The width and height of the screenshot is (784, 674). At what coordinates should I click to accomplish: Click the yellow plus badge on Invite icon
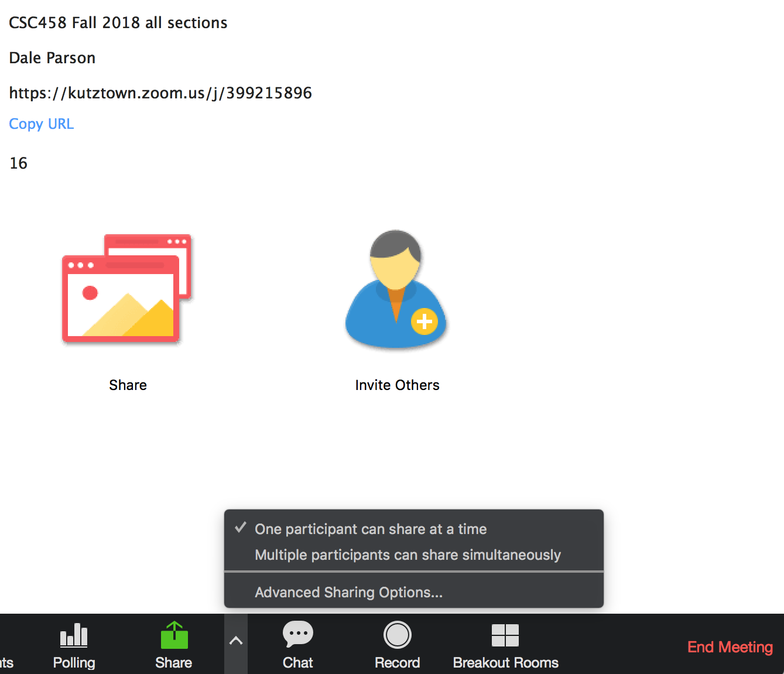click(x=424, y=321)
